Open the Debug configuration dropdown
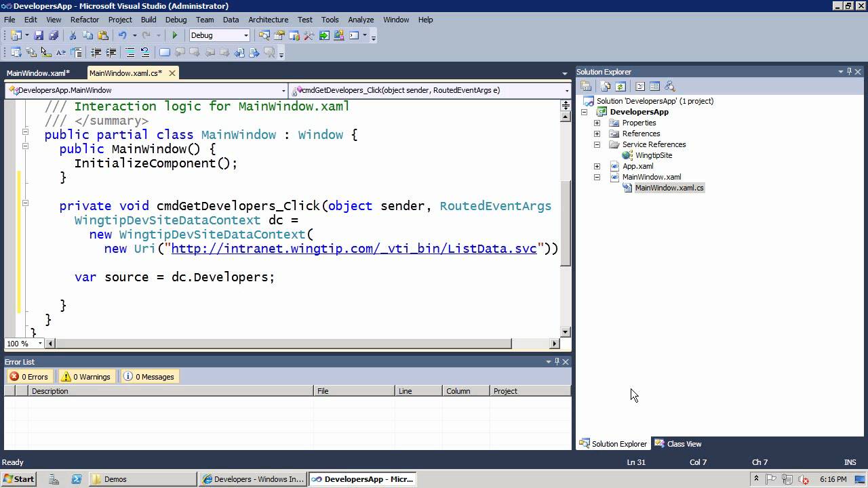This screenshot has width=868, height=488. coord(245,35)
